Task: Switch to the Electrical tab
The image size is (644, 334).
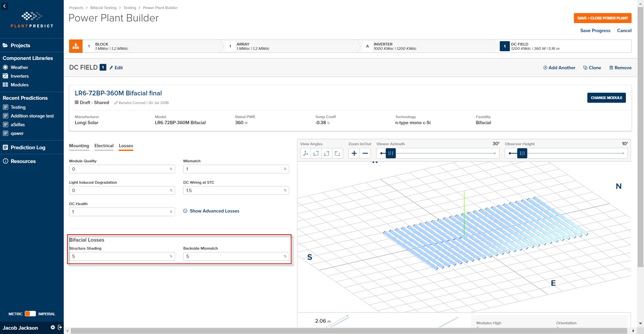Action: 104,146
